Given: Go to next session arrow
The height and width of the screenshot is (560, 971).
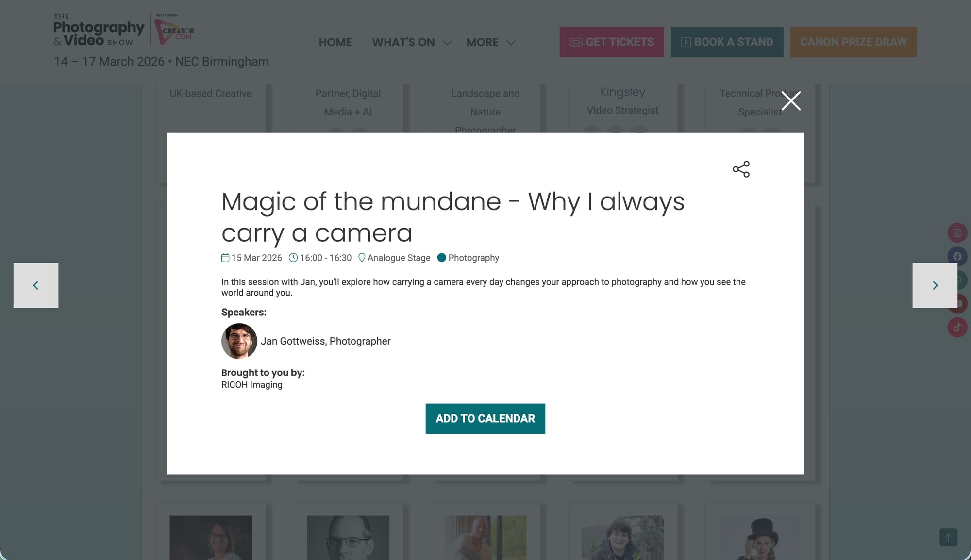Looking at the screenshot, I should coord(935,285).
